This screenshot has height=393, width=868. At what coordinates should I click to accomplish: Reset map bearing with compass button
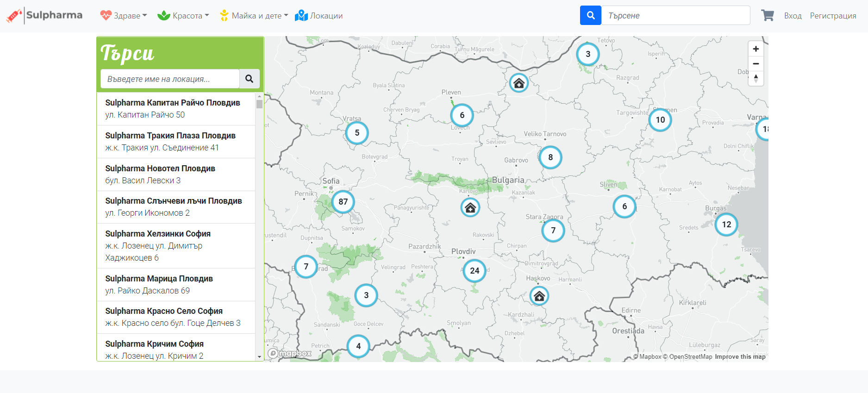click(x=756, y=78)
